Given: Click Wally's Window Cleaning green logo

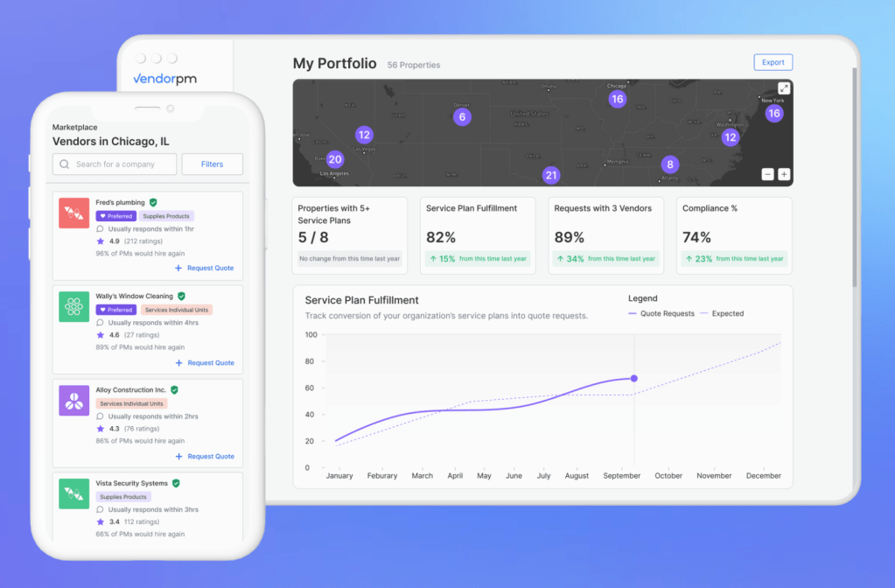Looking at the screenshot, I should click(x=74, y=306).
